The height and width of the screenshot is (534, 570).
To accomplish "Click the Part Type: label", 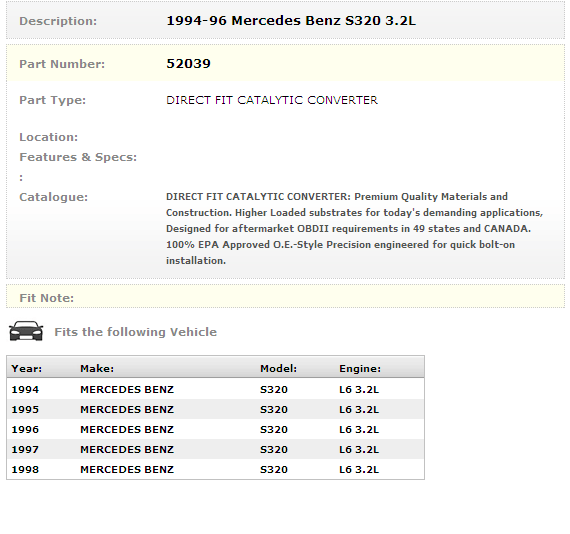I will coord(52,100).
